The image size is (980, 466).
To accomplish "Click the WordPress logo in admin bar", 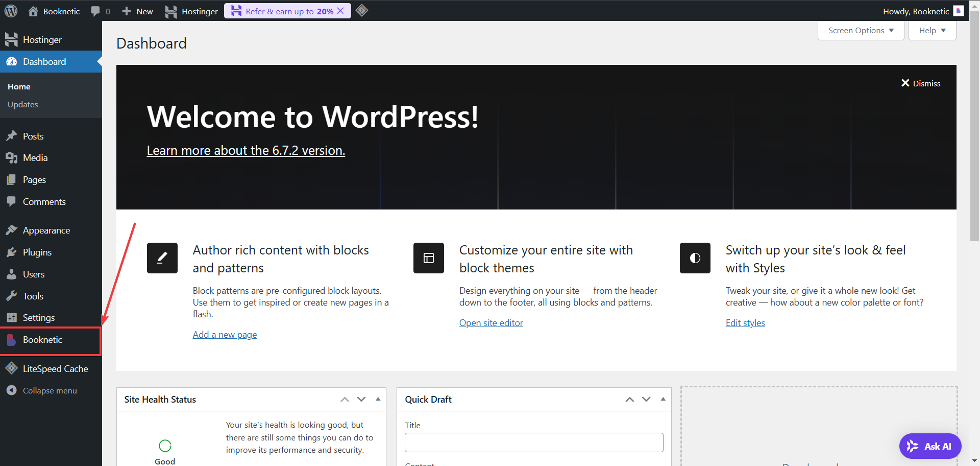I will click(x=11, y=11).
